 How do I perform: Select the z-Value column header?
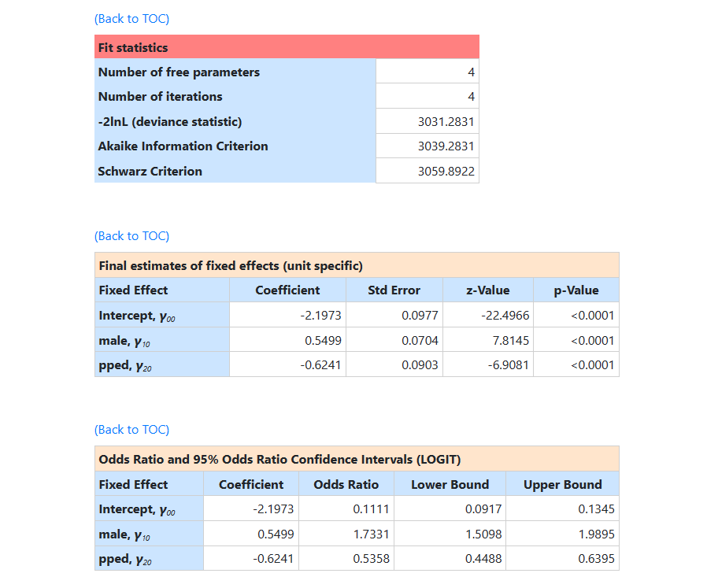(x=487, y=290)
